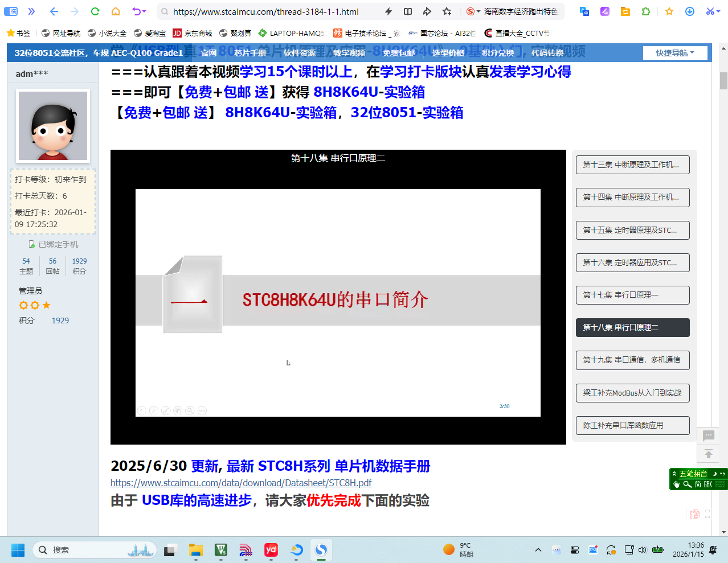Open the Windows Start button
The height and width of the screenshot is (563, 728).
[18, 550]
